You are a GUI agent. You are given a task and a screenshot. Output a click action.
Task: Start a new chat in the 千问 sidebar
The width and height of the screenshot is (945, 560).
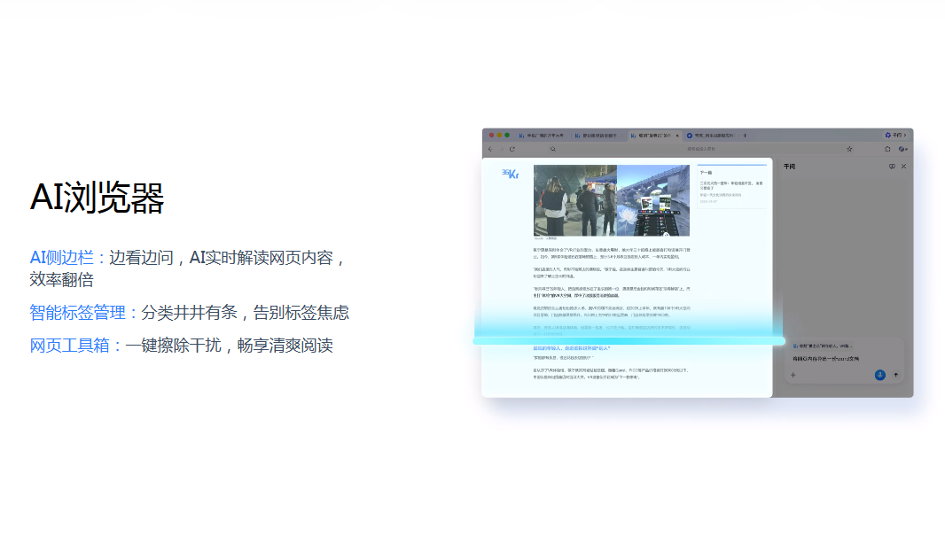[x=892, y=167]
